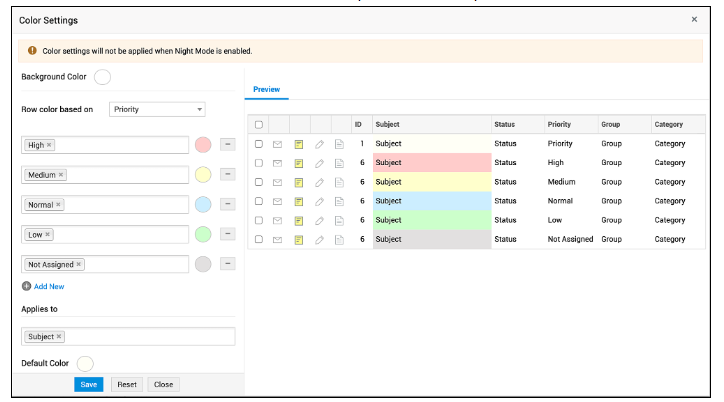Click the document icon in the Low priority row
724x402 pixels.
click(339, 220)
